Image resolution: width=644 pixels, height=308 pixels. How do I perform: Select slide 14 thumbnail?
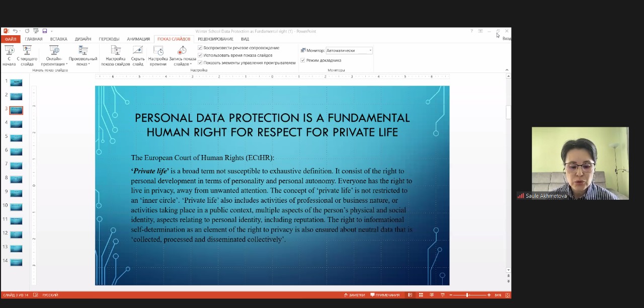coord(16,262)
